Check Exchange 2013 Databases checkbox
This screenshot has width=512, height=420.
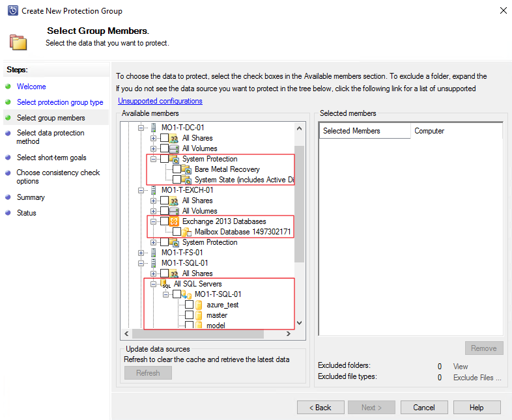pyautogui.click(x=165, y=221)
